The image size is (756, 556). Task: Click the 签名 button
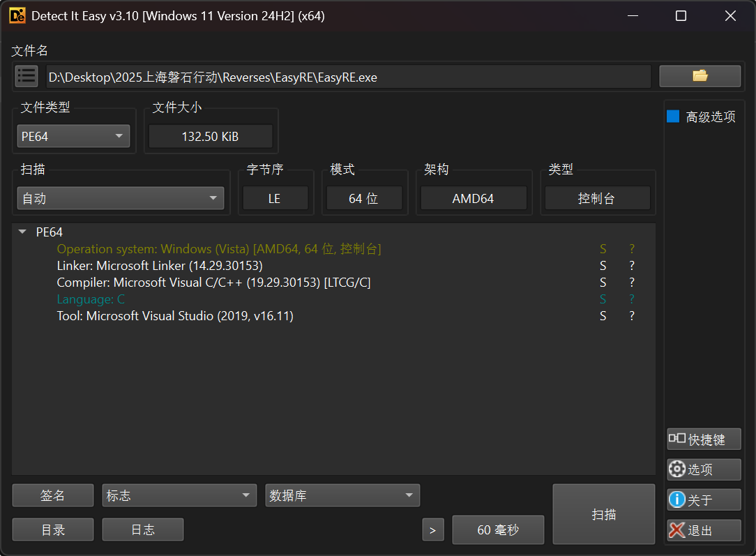[52, 495]
